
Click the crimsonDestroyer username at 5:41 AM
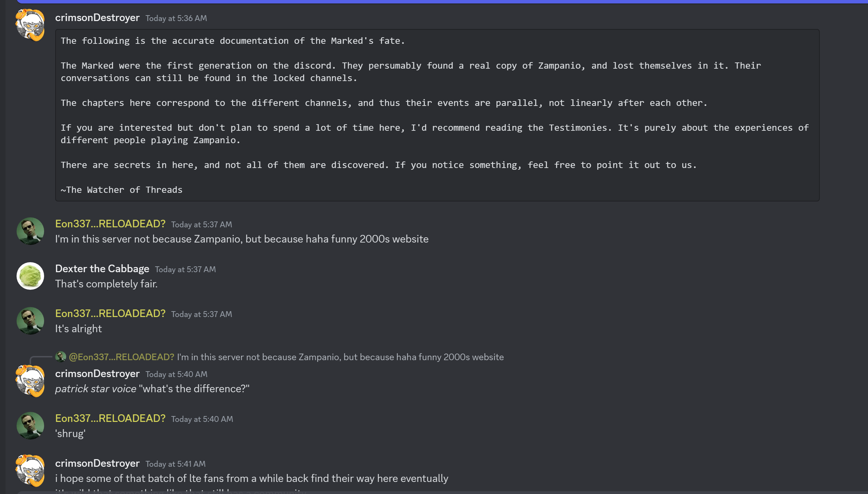pyautogui.click(x=97, y=463)
